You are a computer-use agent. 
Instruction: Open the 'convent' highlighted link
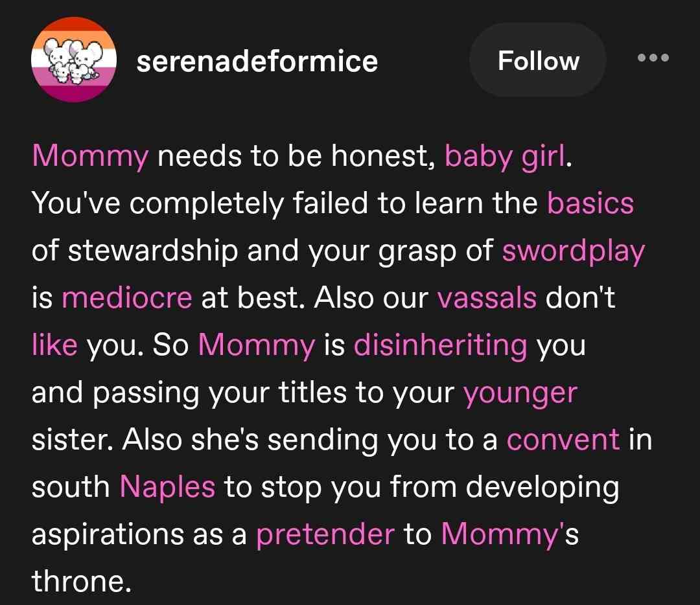coord(563,440)
